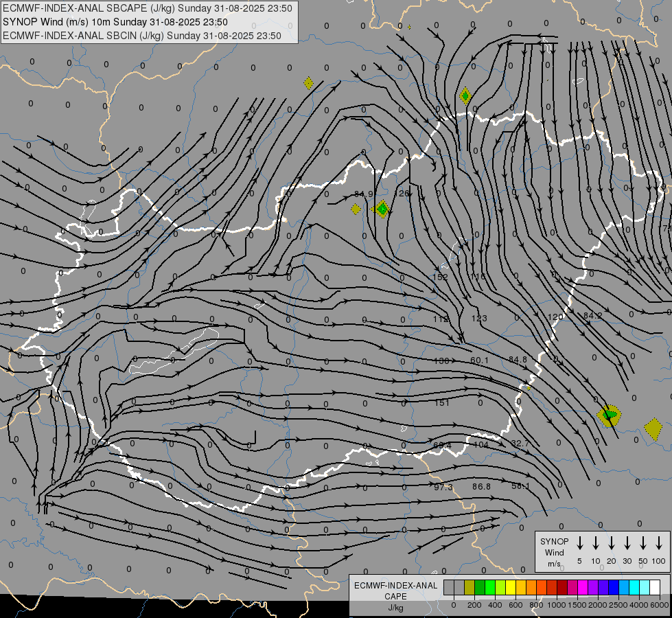Viewport: 672px width, 618px height.
Task: Click the wind legend speed label 100
Action: tap(659, 561)
